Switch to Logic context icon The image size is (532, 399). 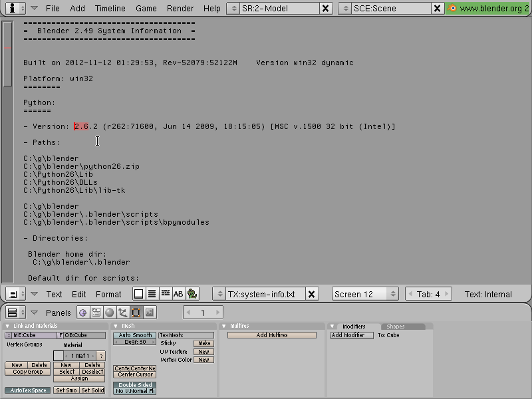coord(82,313)
